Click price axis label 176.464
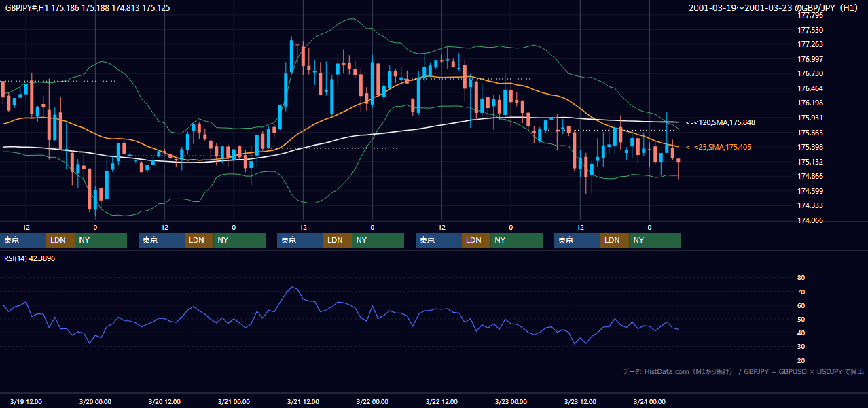The image size is (868, 408). 810,88
